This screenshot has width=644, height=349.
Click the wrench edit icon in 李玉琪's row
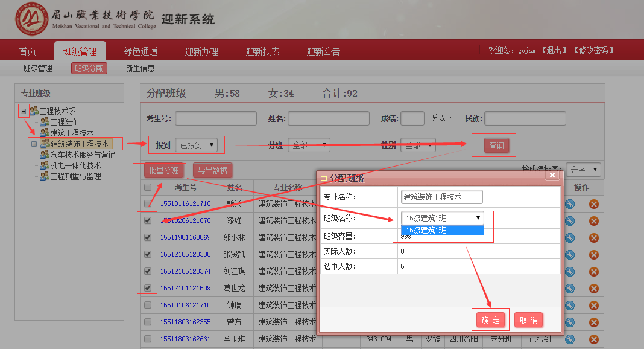570,339
